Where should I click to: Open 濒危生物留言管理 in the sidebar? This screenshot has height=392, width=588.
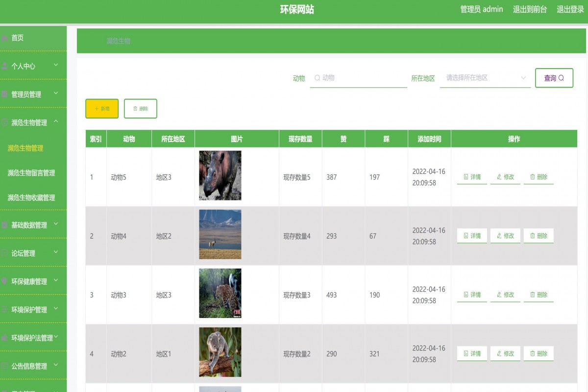[x=31, y=172]
